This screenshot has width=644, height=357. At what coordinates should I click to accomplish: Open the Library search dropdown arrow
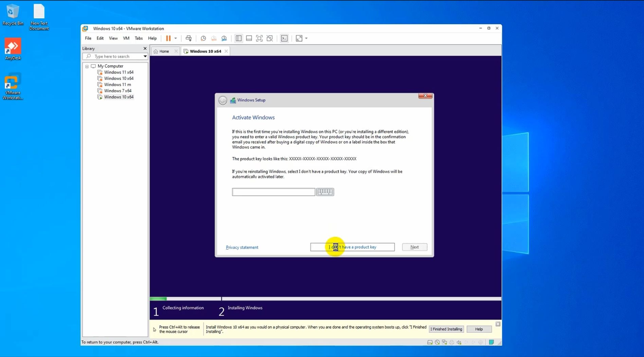145,56
